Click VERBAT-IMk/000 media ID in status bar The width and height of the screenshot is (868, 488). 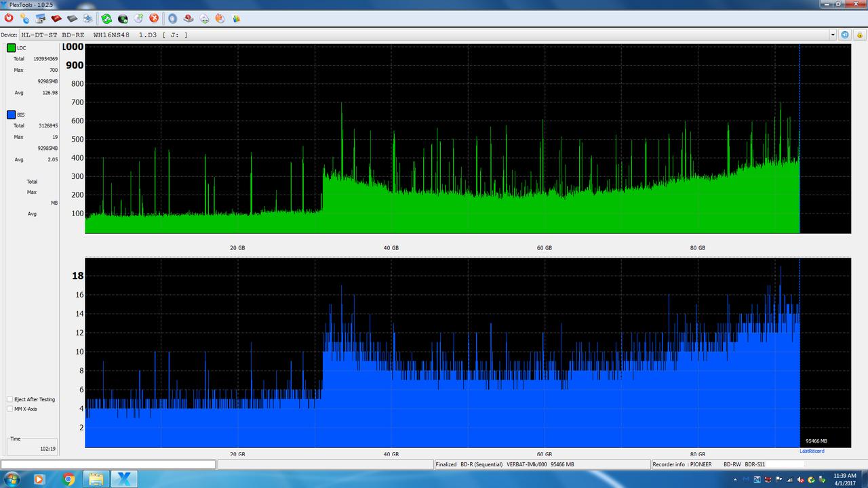coord(527,464)
